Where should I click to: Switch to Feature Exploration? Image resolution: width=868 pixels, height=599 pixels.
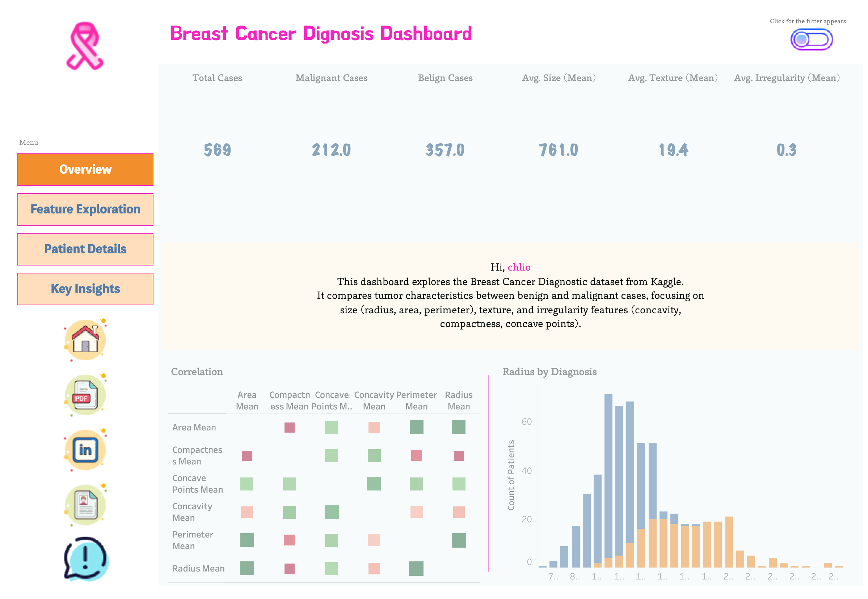(85, 209)
